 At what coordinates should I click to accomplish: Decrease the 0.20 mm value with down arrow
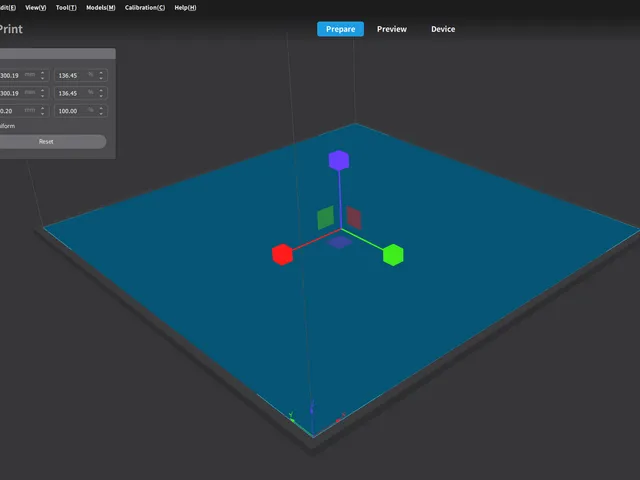point(42,113)
